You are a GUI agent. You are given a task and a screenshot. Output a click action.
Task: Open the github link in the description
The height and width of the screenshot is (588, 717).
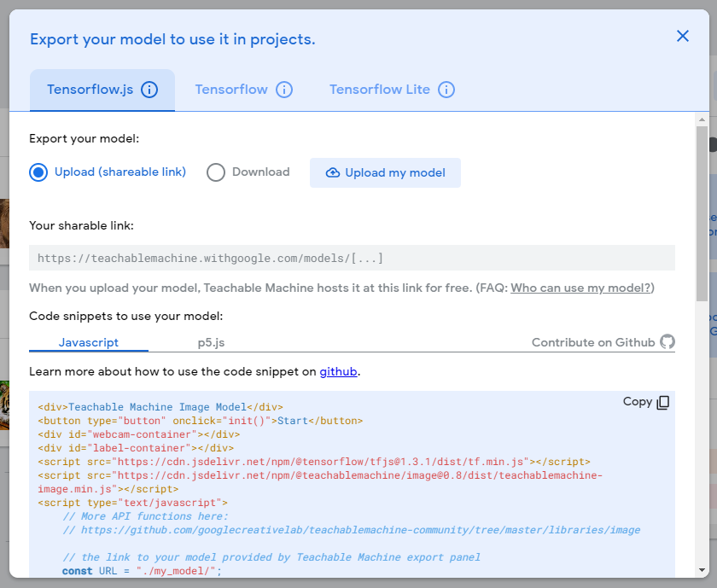(338, 371)
